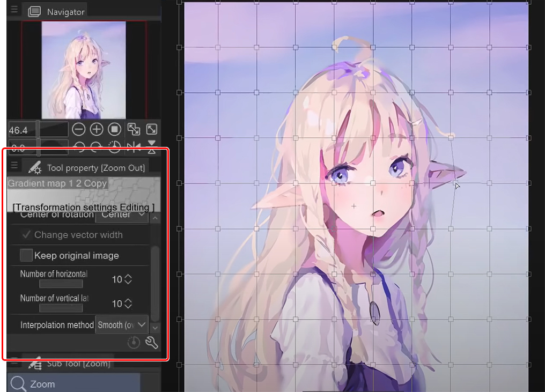545x392 pixels.
Task: Open the Interpolation method dropdown
Action: (x=121, y=325)
